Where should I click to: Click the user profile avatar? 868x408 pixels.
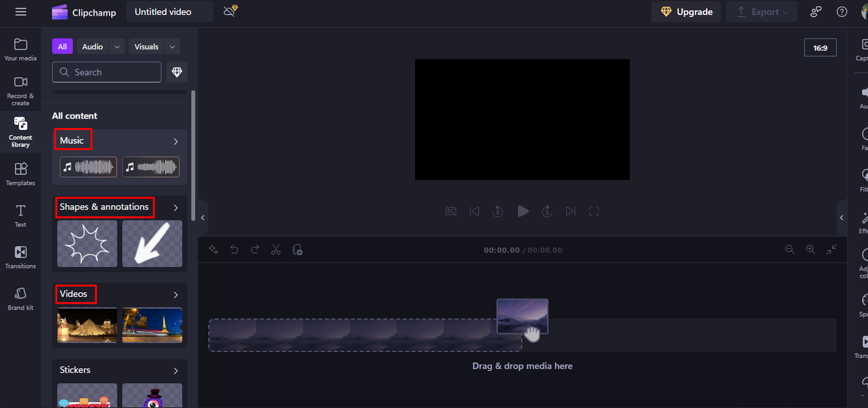coord(863,12)
